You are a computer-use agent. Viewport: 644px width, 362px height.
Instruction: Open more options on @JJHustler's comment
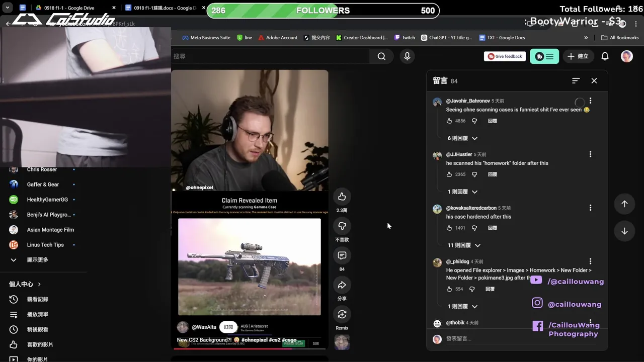click(590, 154)
